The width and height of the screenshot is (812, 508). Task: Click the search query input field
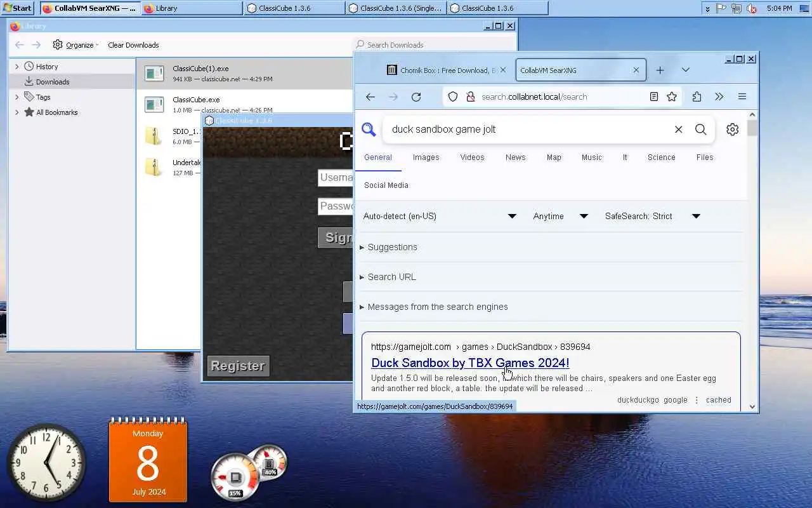(x=530, y=129)
